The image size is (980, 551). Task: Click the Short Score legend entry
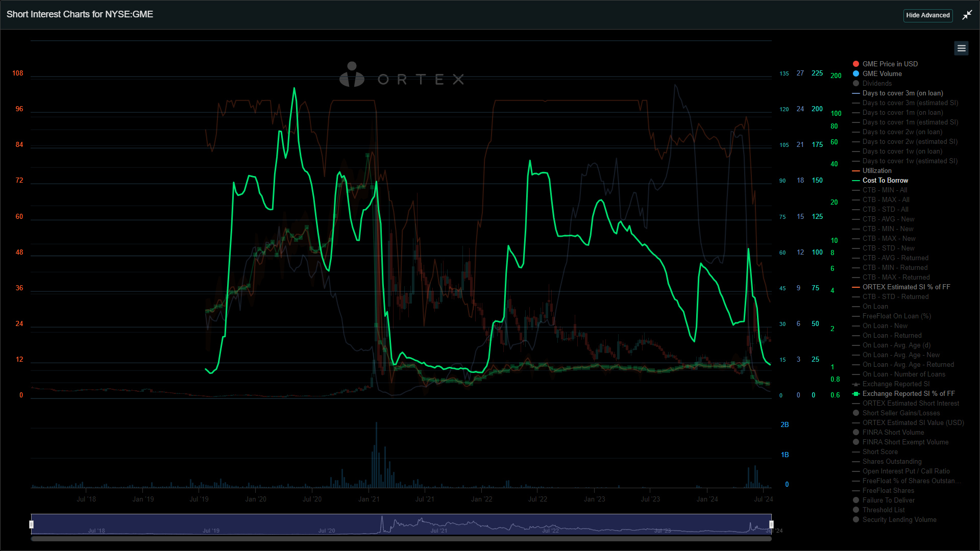(879, 452)
